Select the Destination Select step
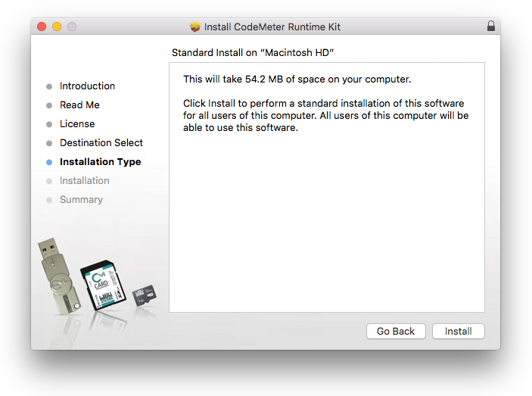Screen dimensions: 532x396 coord(101,143)
